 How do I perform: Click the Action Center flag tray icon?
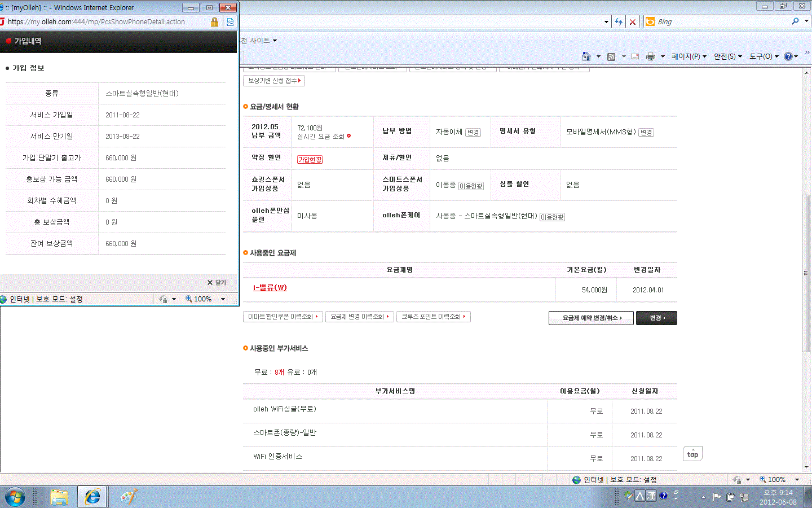717,497
